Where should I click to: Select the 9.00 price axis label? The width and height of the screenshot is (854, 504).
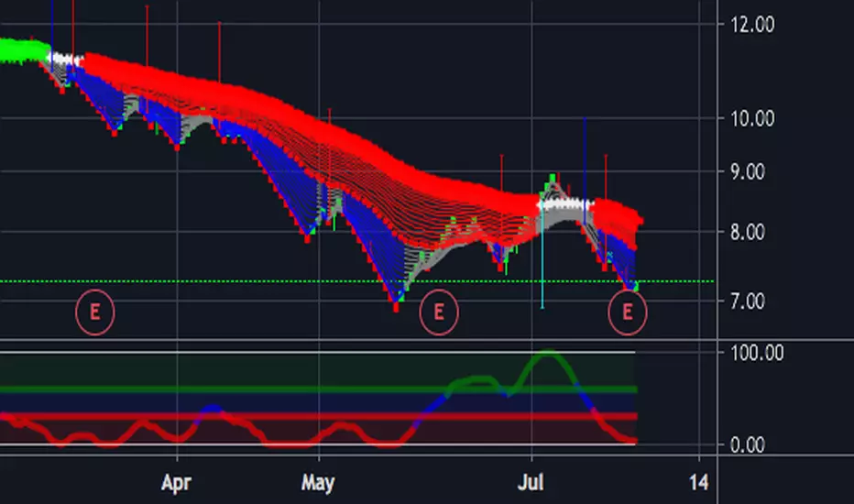pyautogui.click(x=748, y=172)
